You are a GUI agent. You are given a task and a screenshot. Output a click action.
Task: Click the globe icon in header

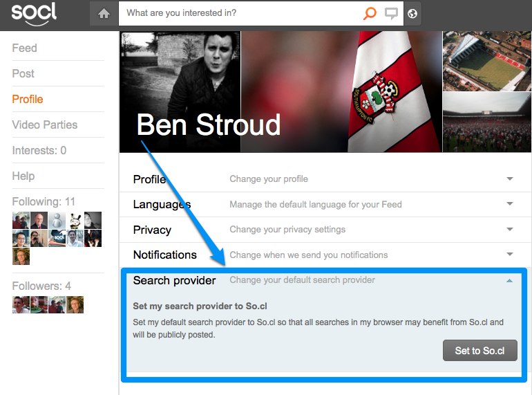tap(412, 13)
